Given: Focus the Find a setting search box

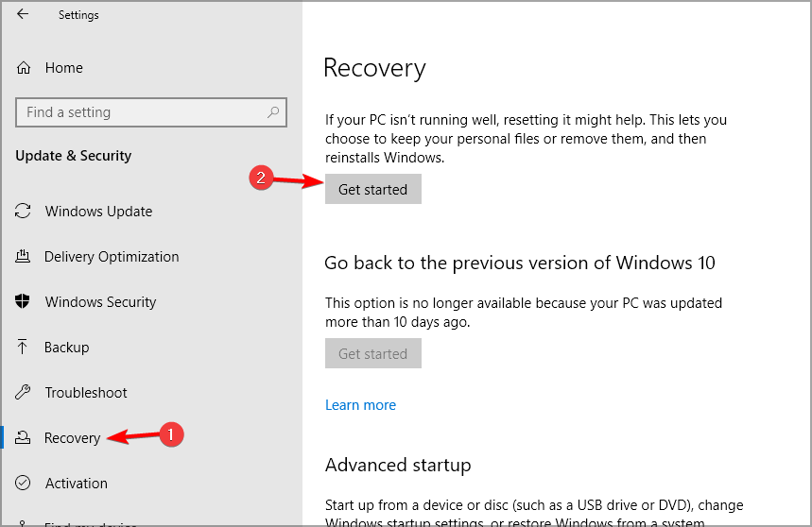Looking at the screenshot, I should [x=151, y=112].
